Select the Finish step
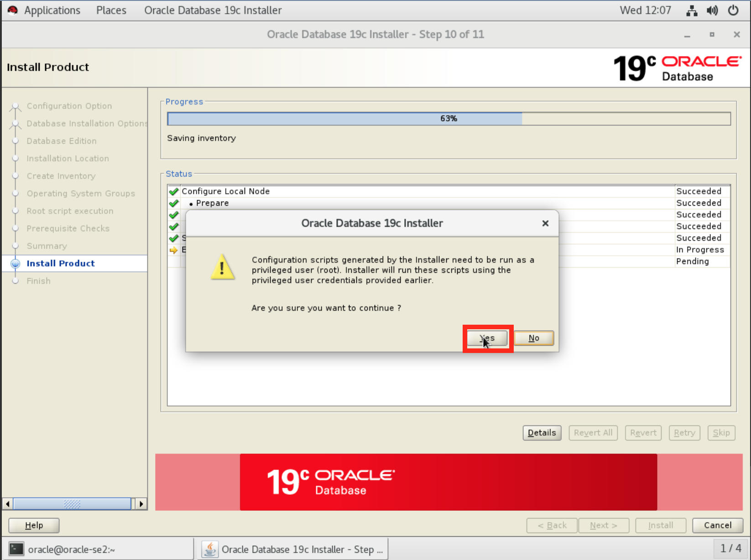Viewport: 751px width, 560px height. (38, 281)
